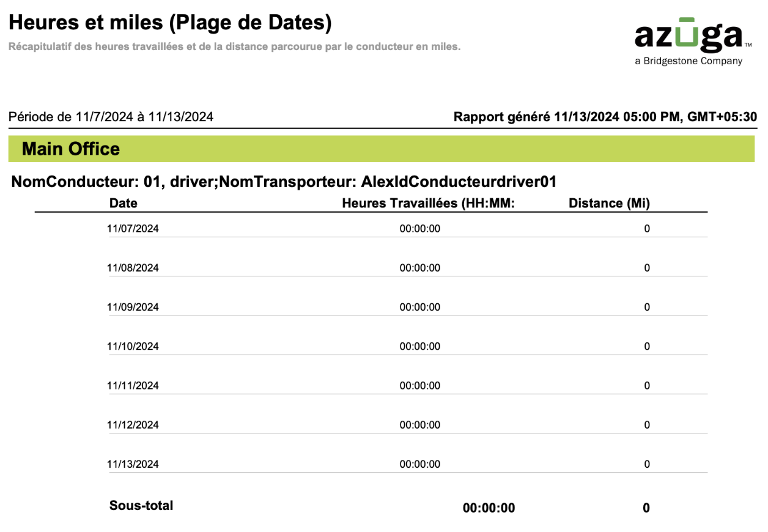The height and width of the screenshot is (532, 768).
Task: Click the Sous-total hours value 00:00:00
Action: [489, 508]
